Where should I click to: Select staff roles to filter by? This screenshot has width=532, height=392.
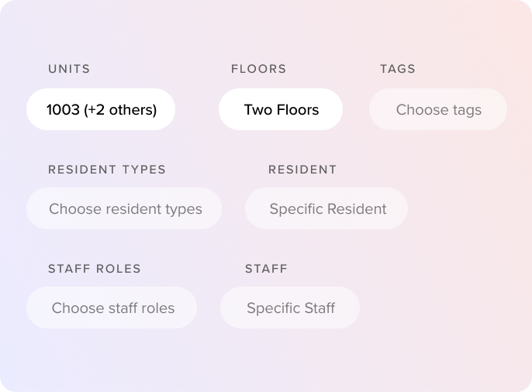tap(112, 308)
